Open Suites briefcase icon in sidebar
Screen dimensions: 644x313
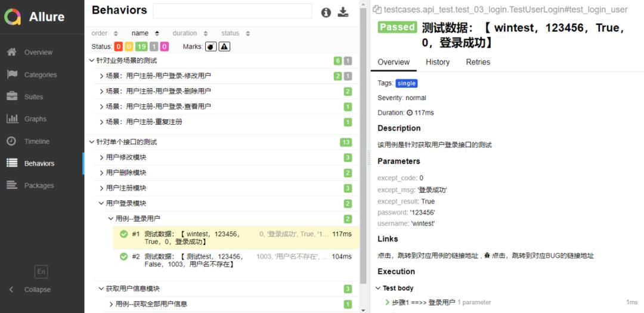[12, 97]
